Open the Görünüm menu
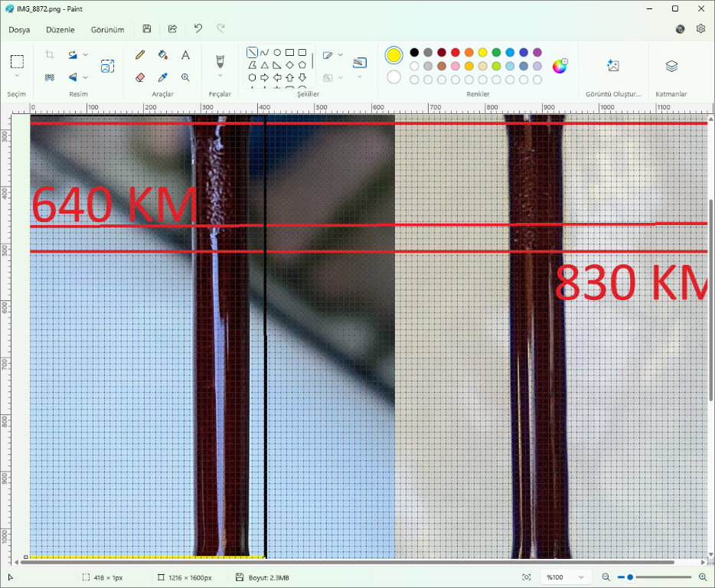This screenshot has height=588, width=715. point(108,30)
